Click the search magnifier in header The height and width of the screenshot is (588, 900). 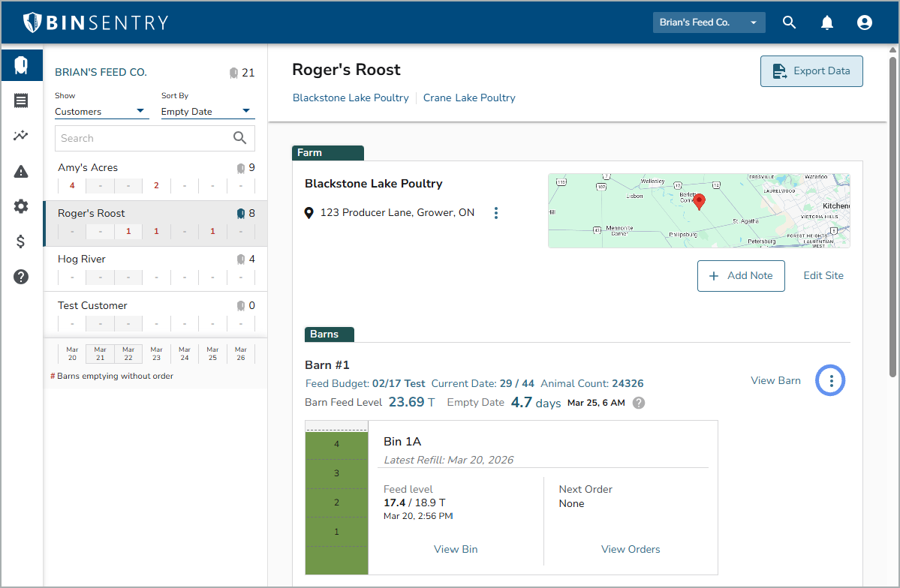pyautogui.click(x=789, y=22)
